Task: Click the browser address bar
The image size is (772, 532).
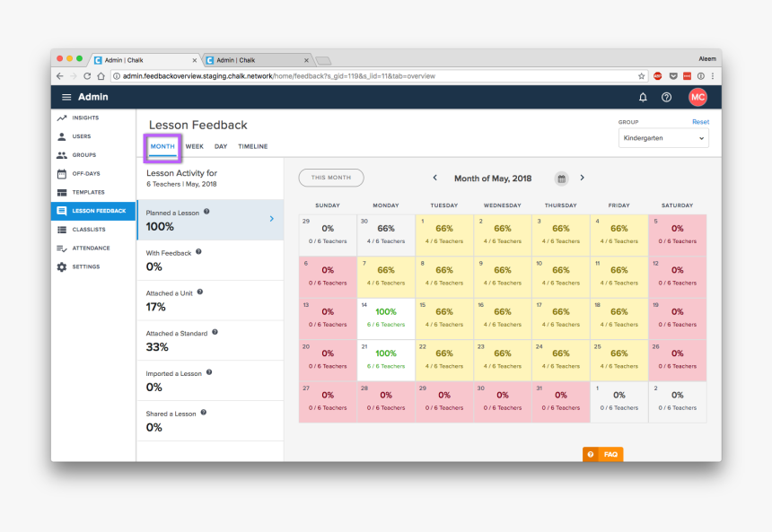Action: pos(359,76)
